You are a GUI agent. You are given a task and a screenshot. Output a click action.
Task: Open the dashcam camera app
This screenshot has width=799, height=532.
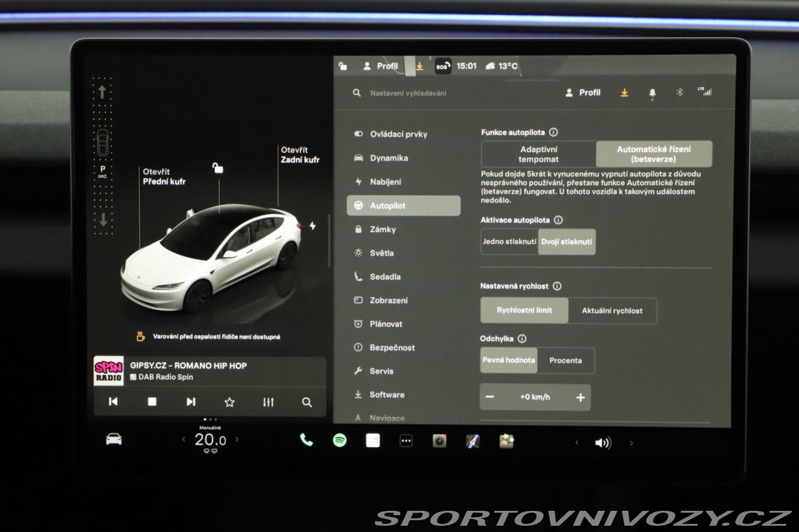point(439,441)
